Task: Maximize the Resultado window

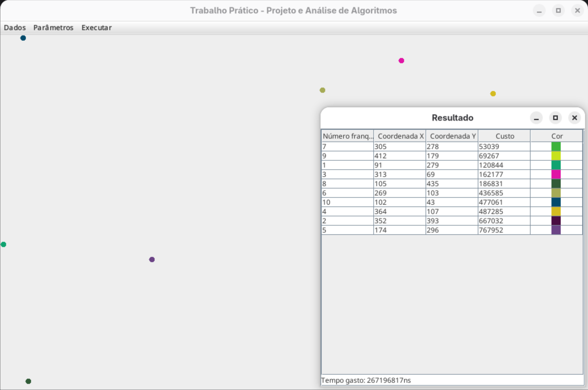Action: pos(555,118)
